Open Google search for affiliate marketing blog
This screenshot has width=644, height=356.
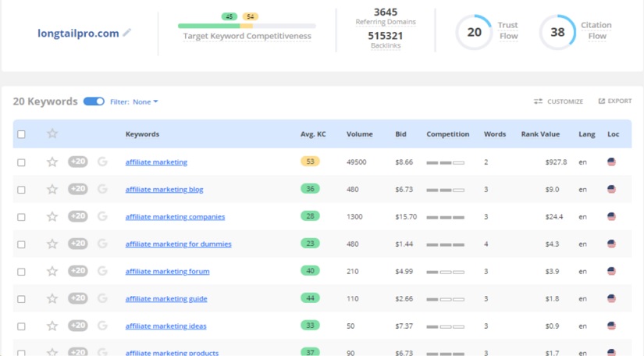(102, 189)
